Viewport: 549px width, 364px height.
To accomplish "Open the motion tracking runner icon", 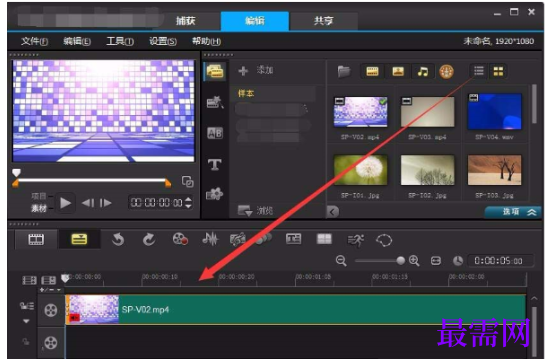I will coord(355,240).
